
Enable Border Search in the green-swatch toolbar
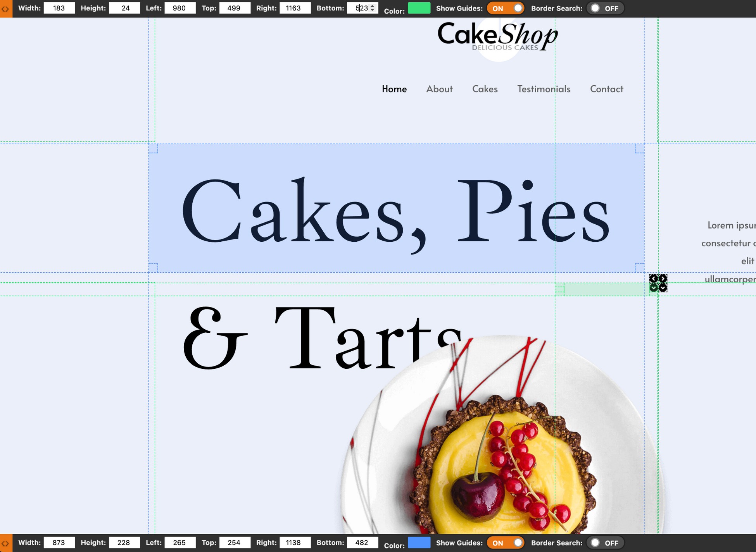[x=605, y=8]
